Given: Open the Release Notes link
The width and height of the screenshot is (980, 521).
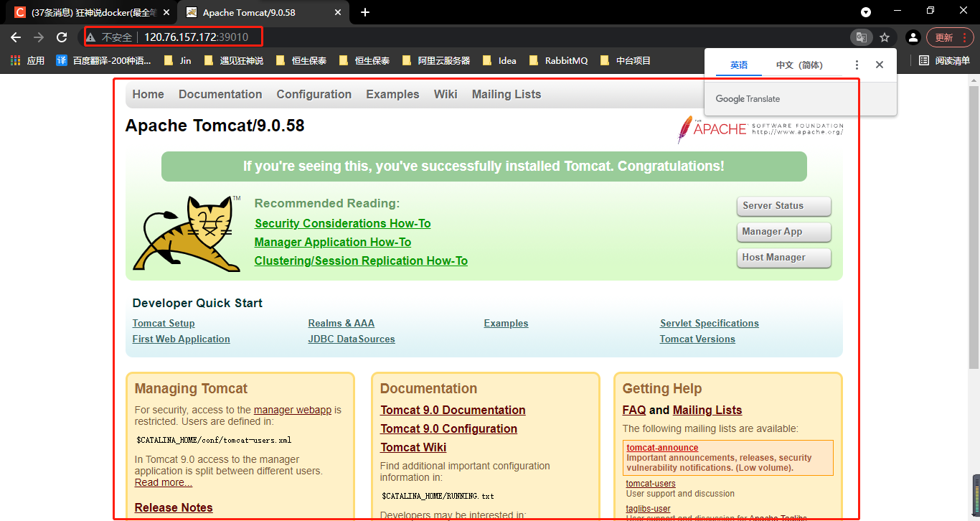Looking at the screenshot, I should point(174,507).
